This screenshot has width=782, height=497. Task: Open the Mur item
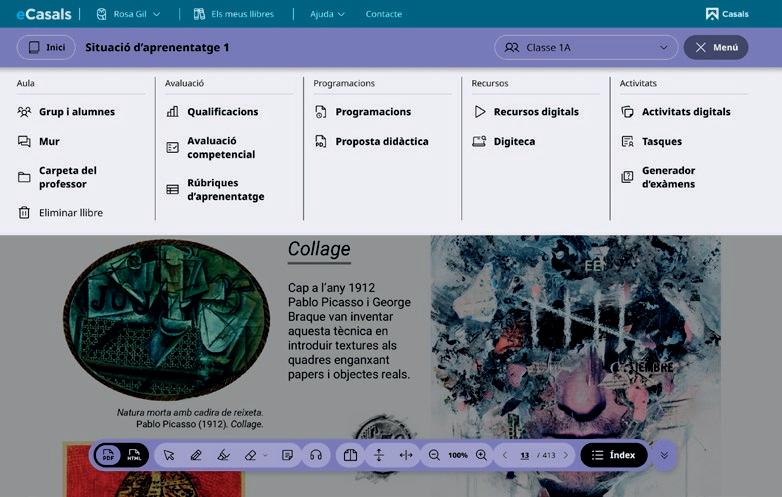(39, 142)
